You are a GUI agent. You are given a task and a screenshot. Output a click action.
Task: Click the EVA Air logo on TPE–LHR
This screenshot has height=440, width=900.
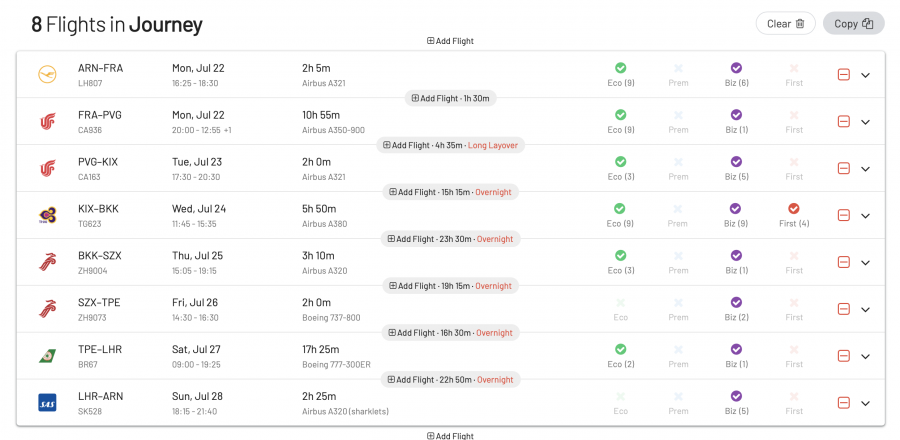[46, 356]
